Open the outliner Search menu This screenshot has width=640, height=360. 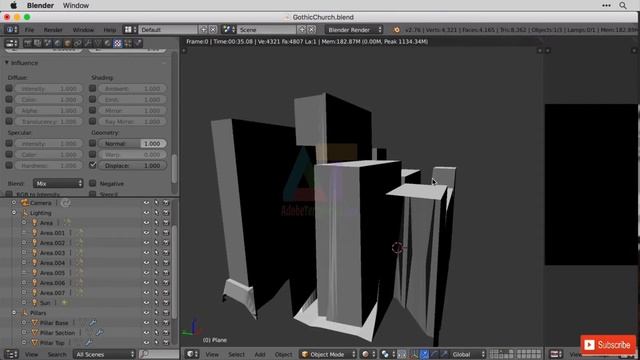click(57, 354)
